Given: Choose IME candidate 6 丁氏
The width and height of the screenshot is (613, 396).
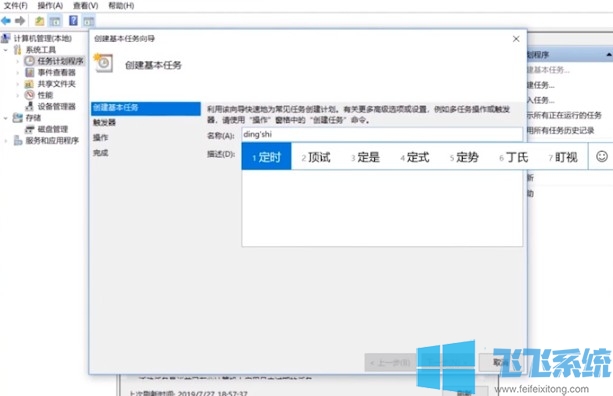Looking at the screenshot, I should (514, 157).
